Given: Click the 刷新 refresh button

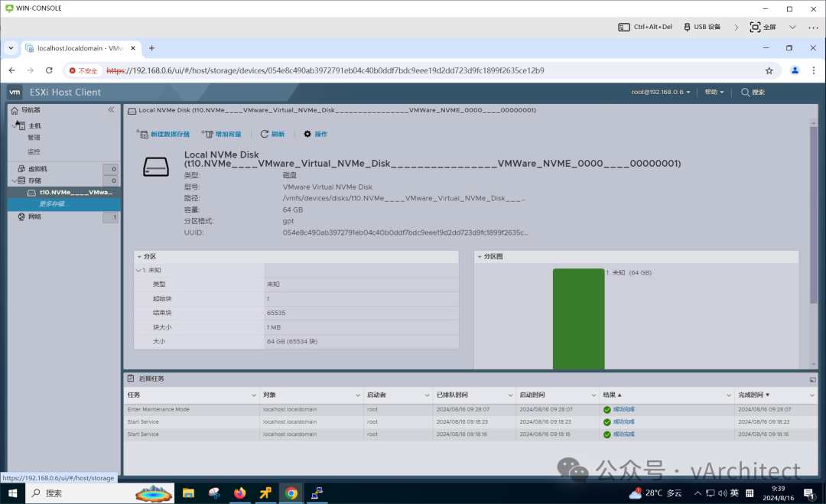Looking at the screenshot, I should [272, 135].
